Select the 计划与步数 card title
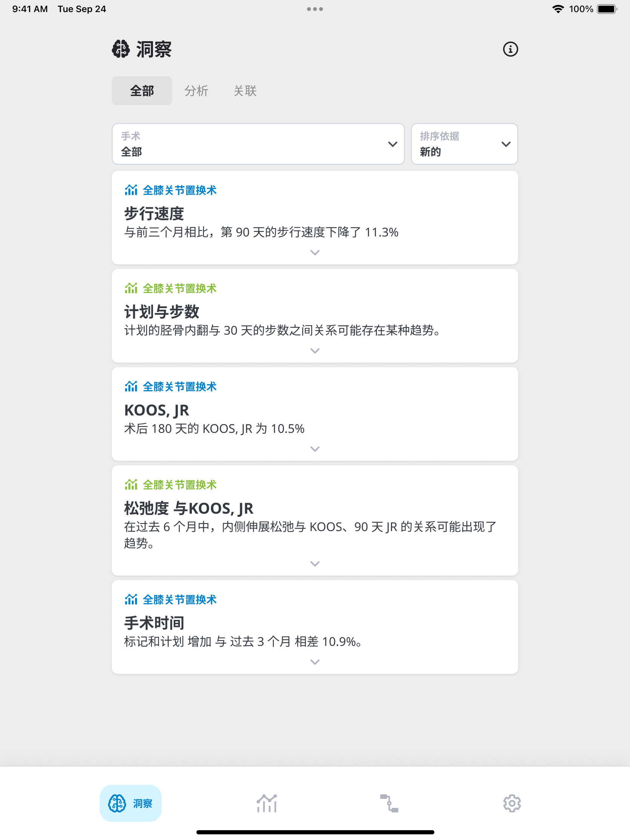630x840 pixels. [162, 312]
